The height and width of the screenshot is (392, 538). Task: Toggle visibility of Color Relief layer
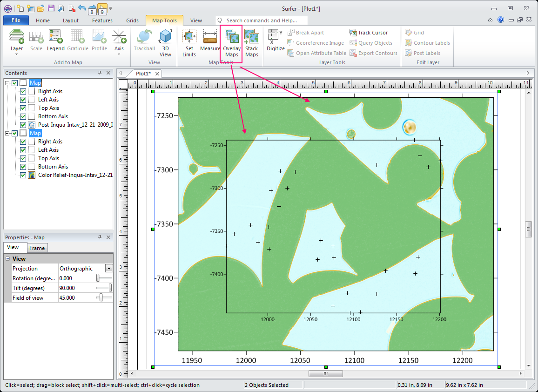[23, 175]
